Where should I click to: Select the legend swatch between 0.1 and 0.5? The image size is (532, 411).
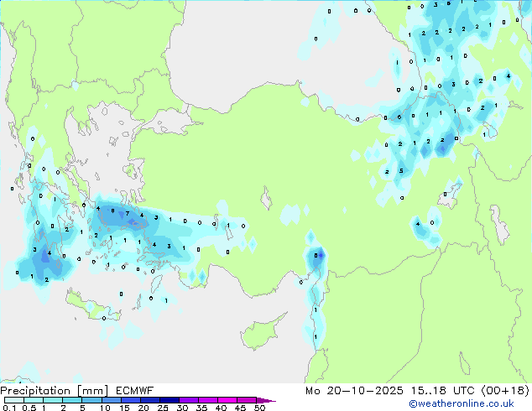(x=14, y=400)
